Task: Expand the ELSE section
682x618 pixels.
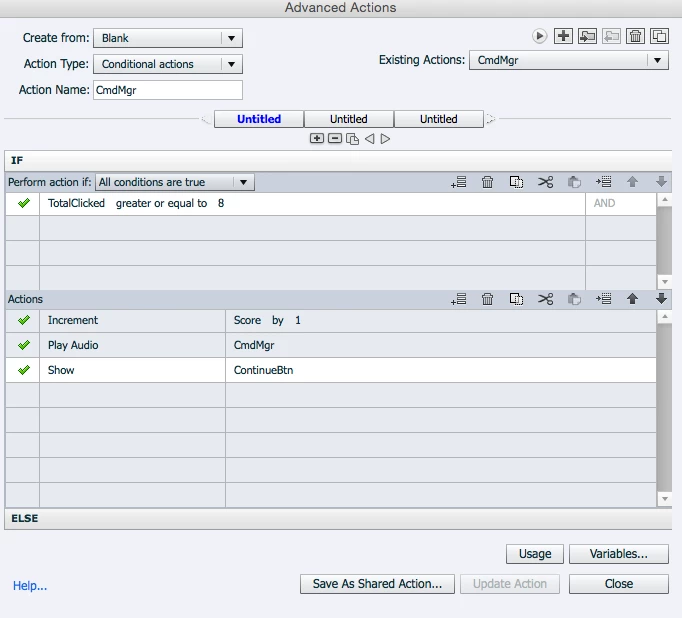Action: pyautogui.click(x=338, y=518)
